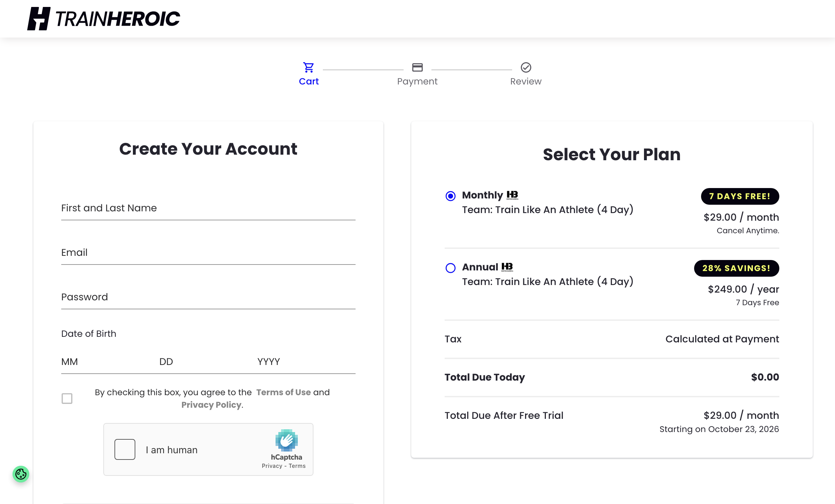The width and height of the screenshot is (835, 504).
Task: Select the Monthly plan radio button
Action: [451, 196]
